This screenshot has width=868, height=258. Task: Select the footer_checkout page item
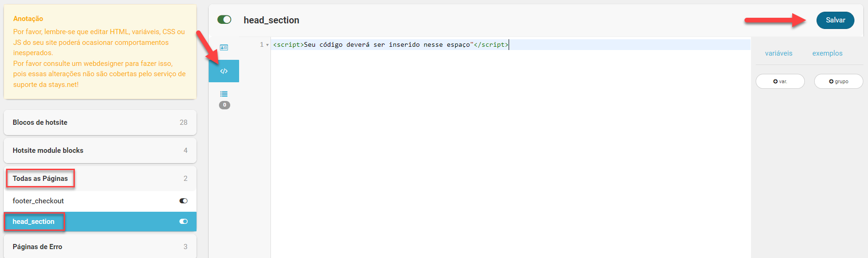click(x=100, y=201)
